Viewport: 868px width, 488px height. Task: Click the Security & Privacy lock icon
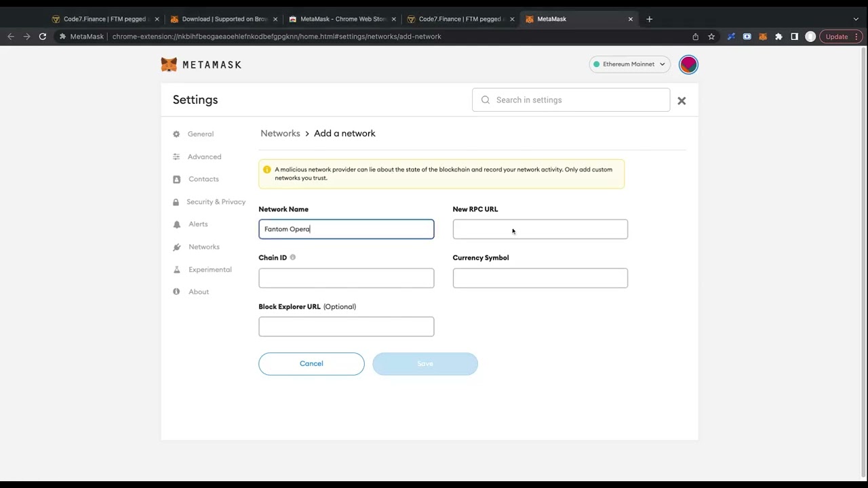(176, 202)
